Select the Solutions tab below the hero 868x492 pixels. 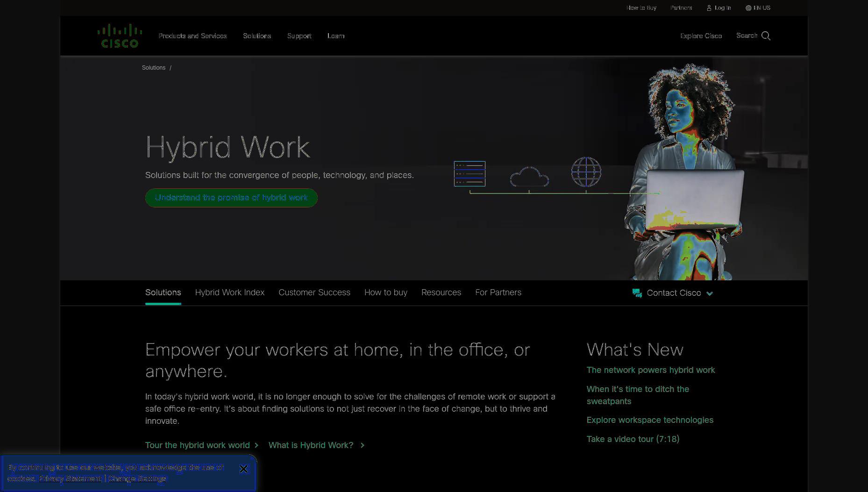163,292
